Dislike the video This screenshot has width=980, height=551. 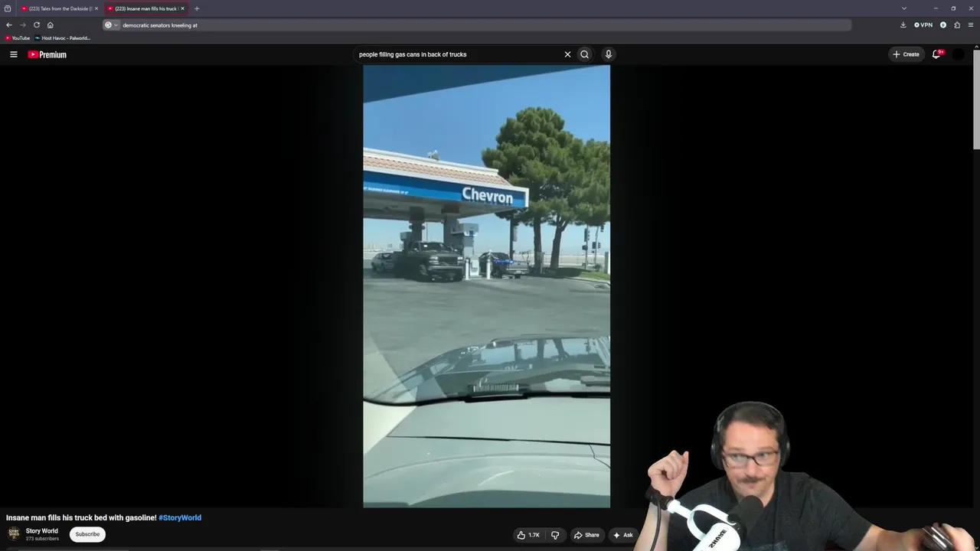click(x=555, y=535)
